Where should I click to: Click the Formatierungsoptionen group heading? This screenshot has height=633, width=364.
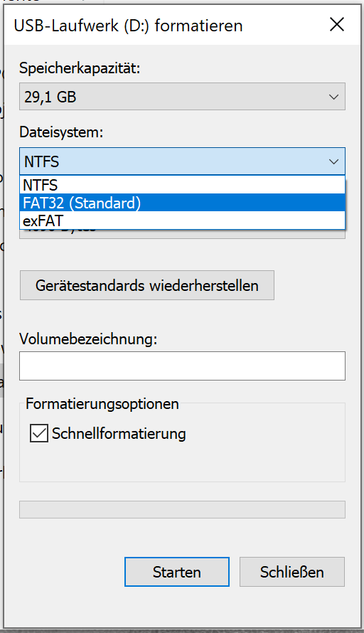click(102, 404)
